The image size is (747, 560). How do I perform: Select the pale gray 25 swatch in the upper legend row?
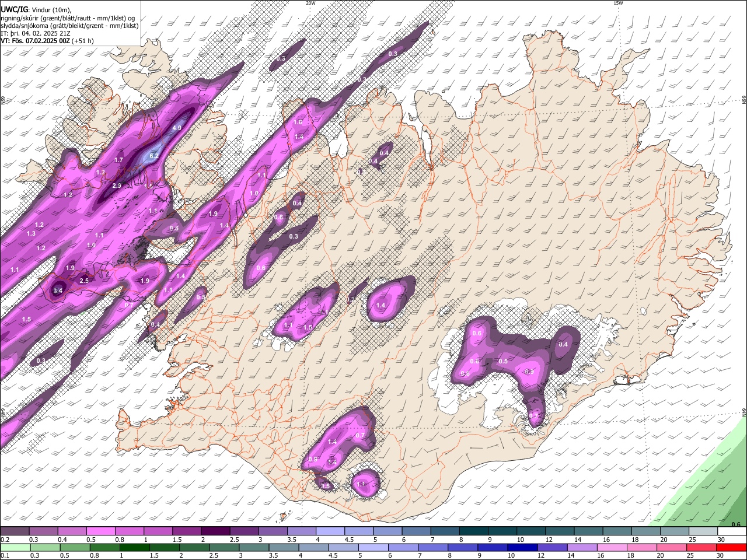pos(704,531)
